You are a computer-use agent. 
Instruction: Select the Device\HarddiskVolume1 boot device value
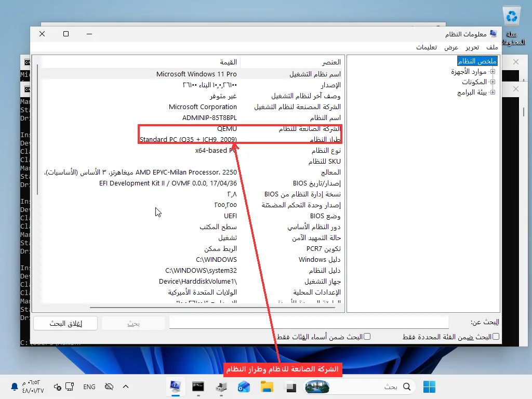(198, 281)
